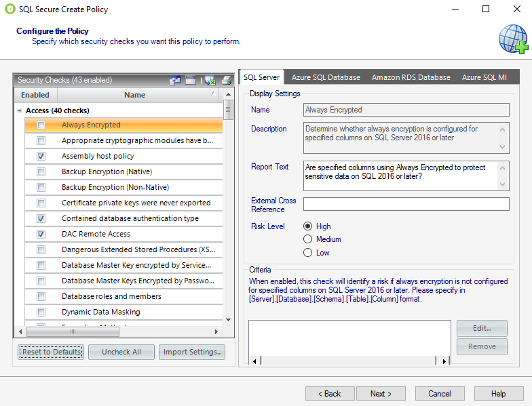Click the External Cross Reference input field
Image resolution: width=532 pixels, height=406 pixels.
(406, 204)
